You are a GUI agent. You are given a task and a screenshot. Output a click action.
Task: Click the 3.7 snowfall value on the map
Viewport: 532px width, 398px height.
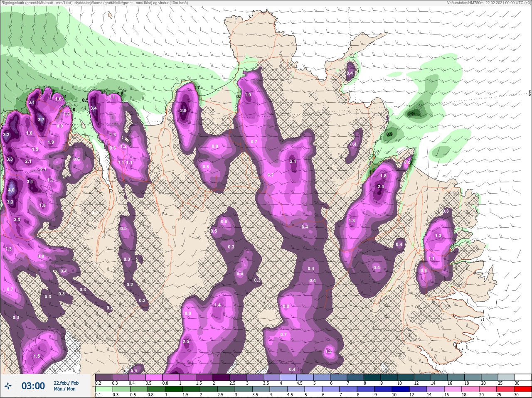41,120
